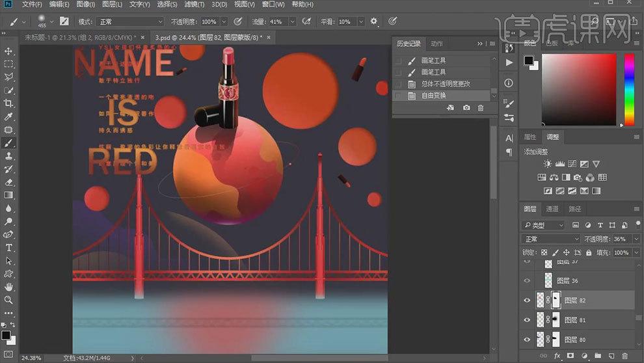Add Brightness/Contrast adjustment
Screen dimensions: 644x363
click(548, 164)
